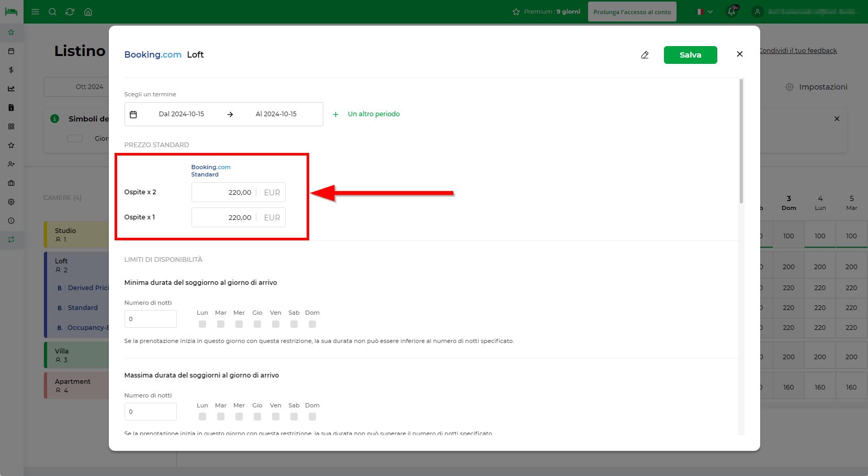Go to home via house icon

pos(88,12)
